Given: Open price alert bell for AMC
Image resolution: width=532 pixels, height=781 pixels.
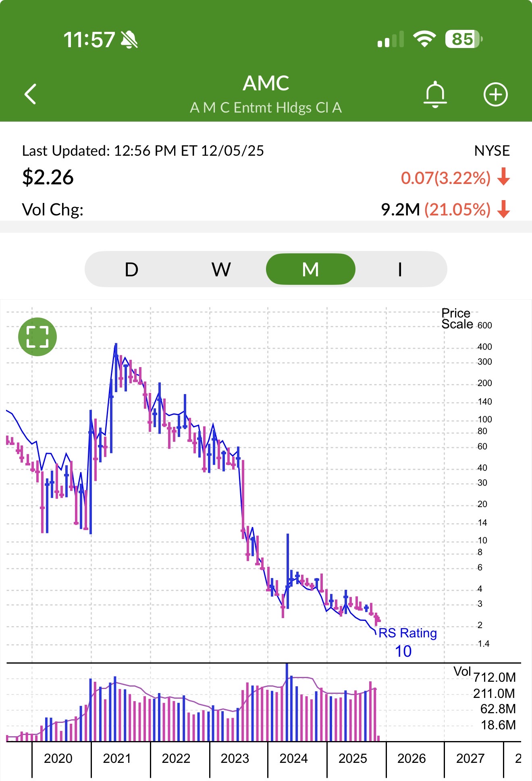Looking at the screenshot, I should pyautogui.click(x=435, y=94).
